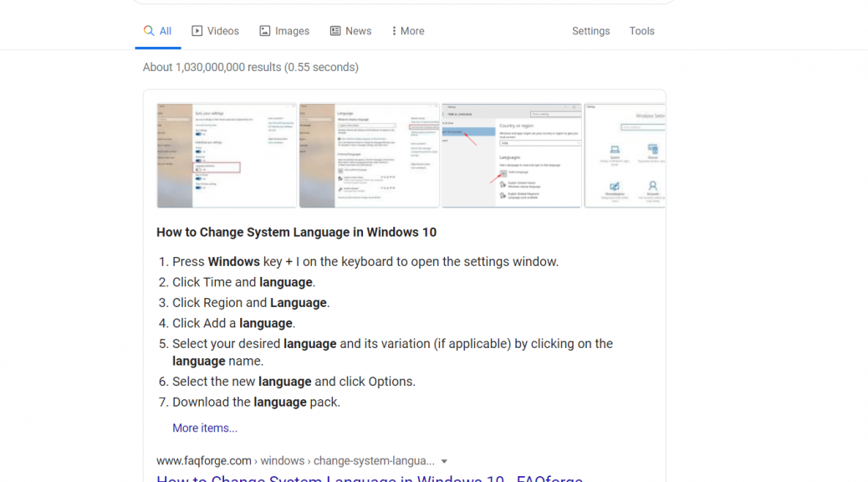Expand the faqforge.com result options arrow

pyautogui.click(x=444, y=461)
